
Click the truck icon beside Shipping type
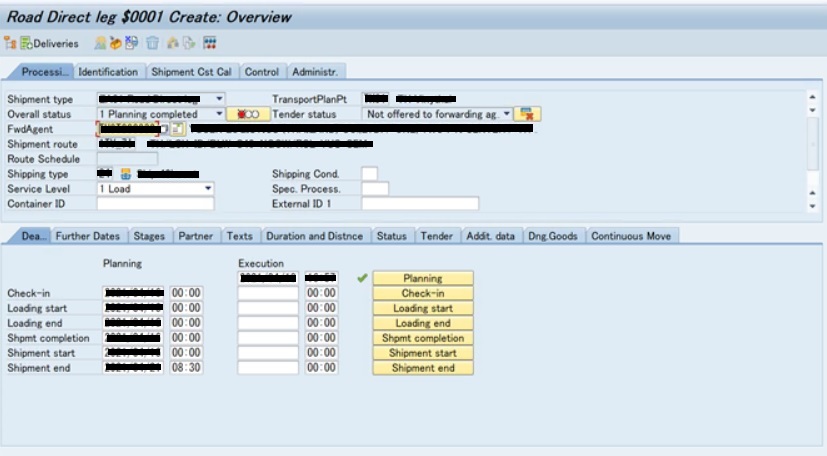coord(126,174)
